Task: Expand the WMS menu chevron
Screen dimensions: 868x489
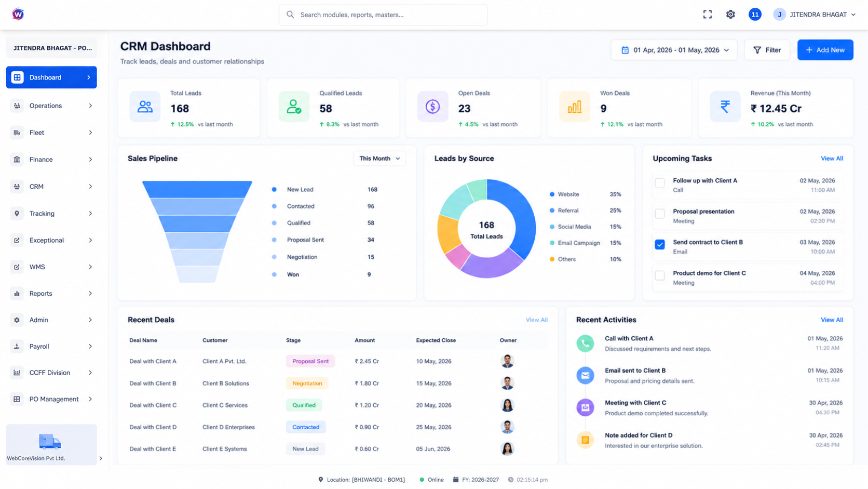Action: 90,267
